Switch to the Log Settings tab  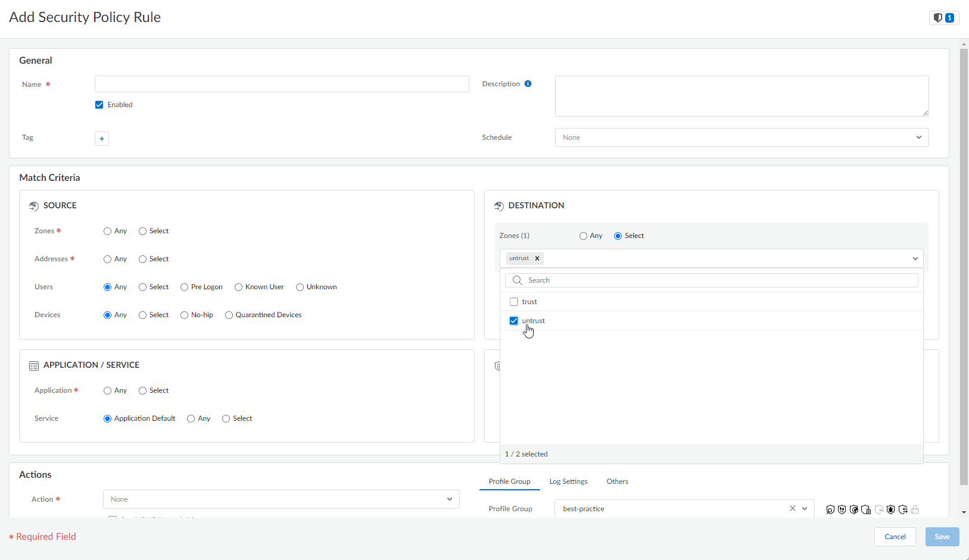[568, 481]
